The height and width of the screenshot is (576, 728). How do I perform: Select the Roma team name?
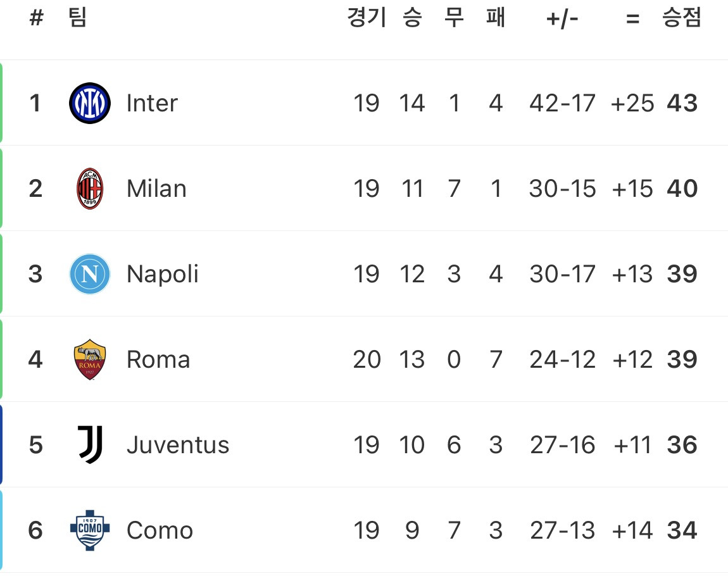click(158, 360)
